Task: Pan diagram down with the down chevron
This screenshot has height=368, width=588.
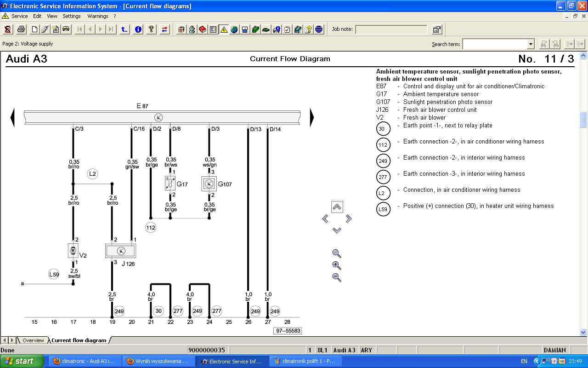Action: coord(337,230)
